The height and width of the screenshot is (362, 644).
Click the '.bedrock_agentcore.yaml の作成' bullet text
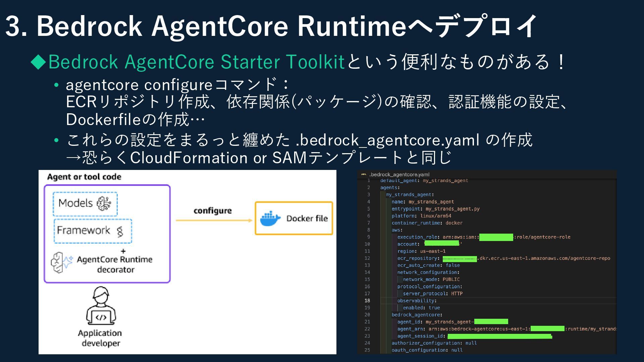pos(414,140)
